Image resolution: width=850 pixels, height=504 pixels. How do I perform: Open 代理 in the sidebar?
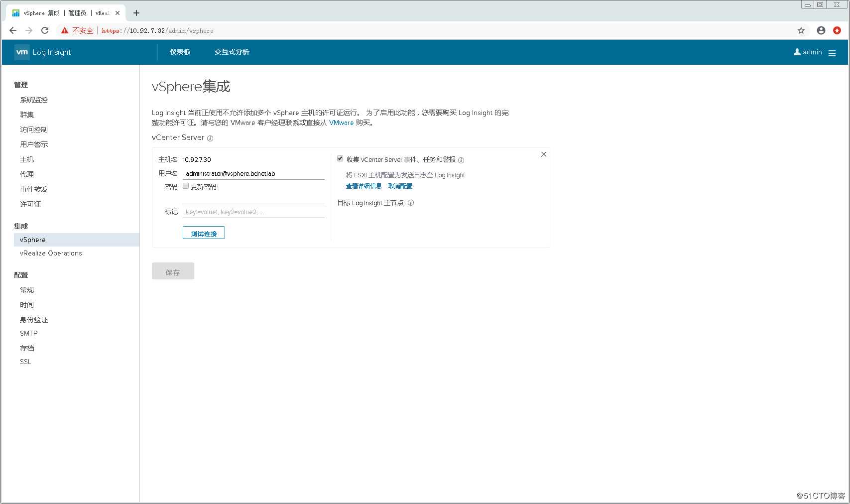pyautogui.click(x=27, y=174)
